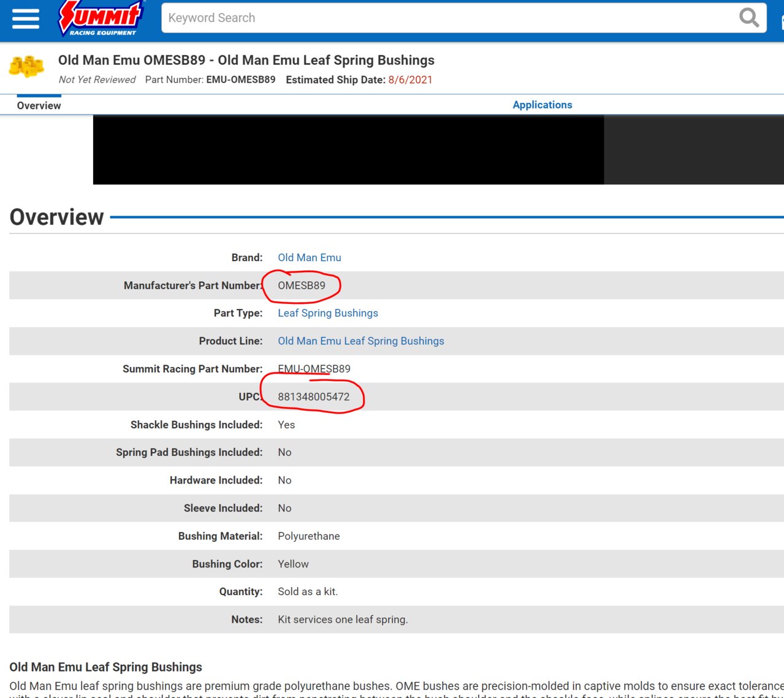Image resolution: width=784 pixels, height=698 pixels.
Task: Click the 'Bushing Material:' label
Action: tap(221, 536)
